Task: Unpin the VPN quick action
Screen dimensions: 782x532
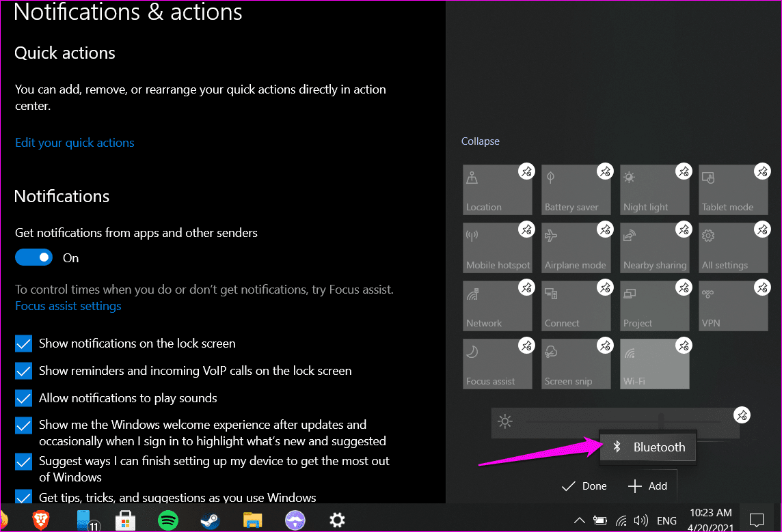Action: click(x=762, y=288)
